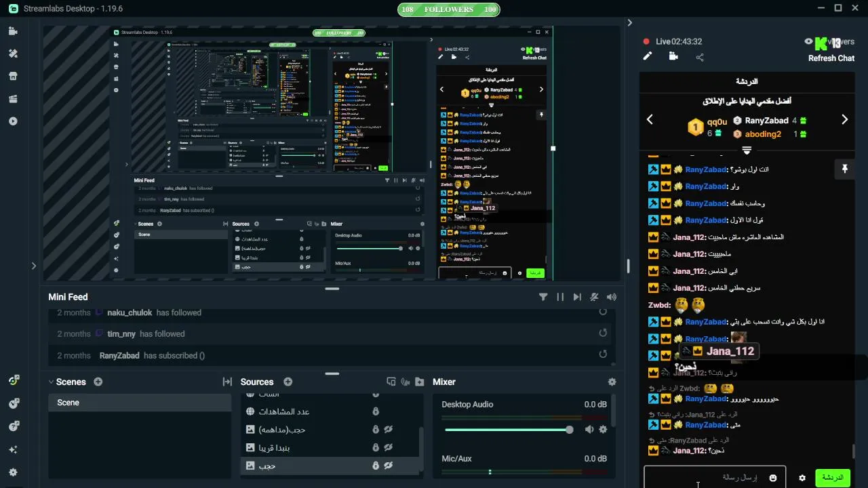Expand the Scenes collection dropdown arrow
This screenshot has height=488, width=868.
51,382
